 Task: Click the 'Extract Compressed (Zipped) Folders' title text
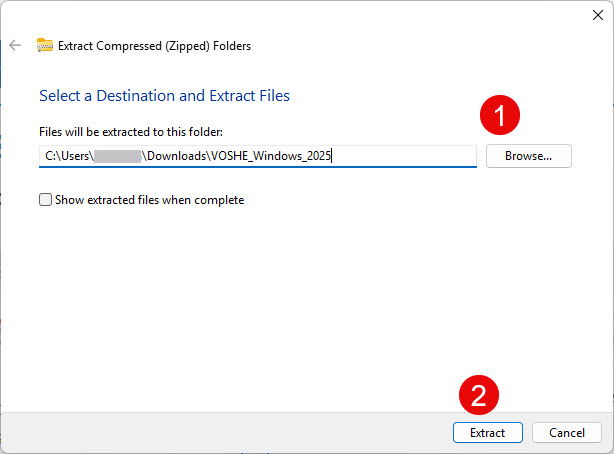[x=155, y=45]
